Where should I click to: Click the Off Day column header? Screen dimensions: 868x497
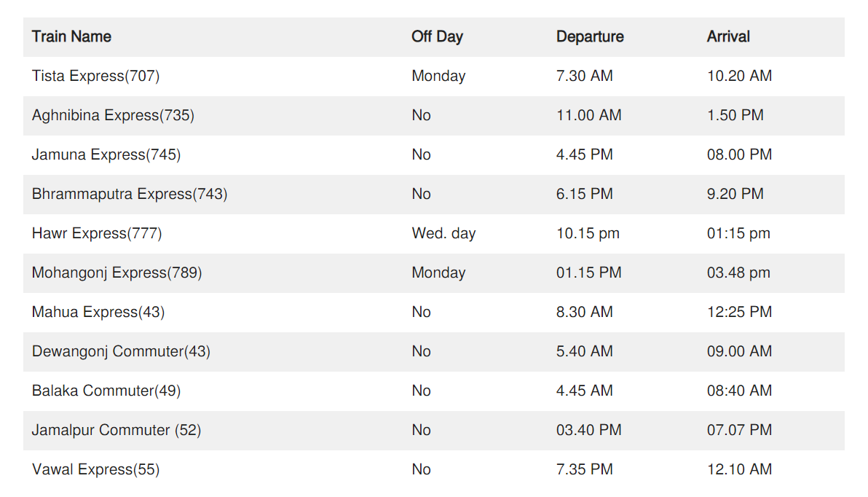tap(437, 36)
